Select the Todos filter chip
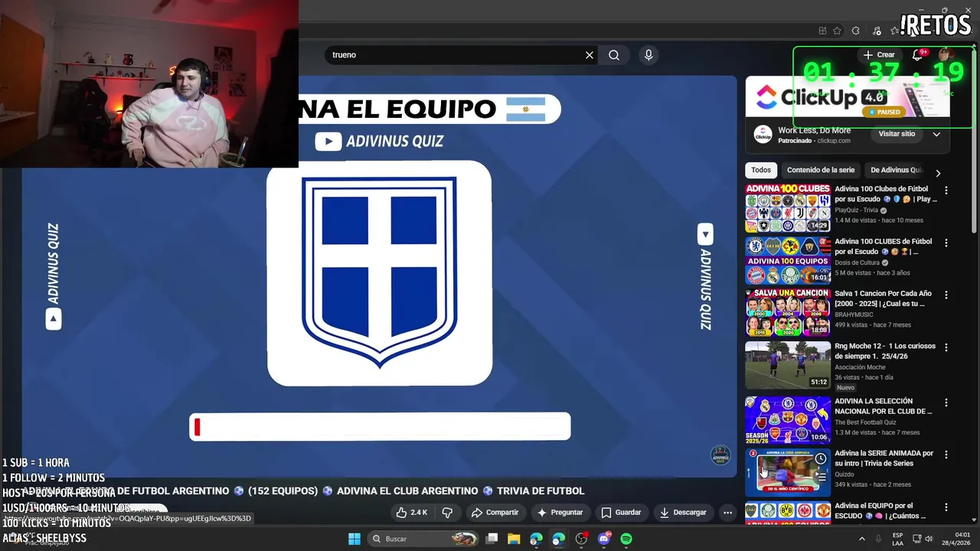980x551 pixels. [761, 170]
